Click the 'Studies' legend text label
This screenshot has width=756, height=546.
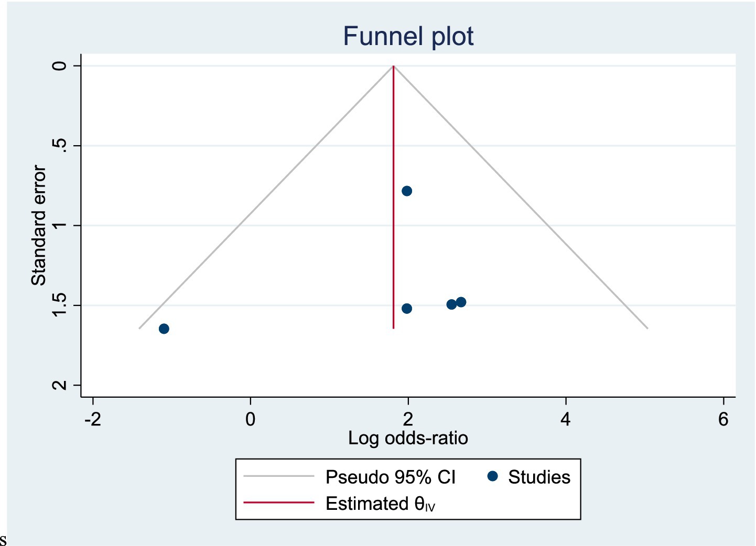point(539,477)
